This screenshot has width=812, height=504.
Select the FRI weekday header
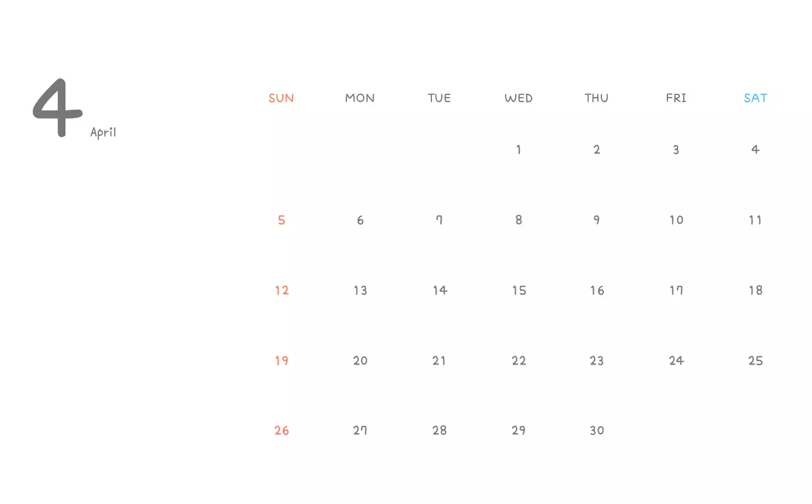click(x=676, y=98)
